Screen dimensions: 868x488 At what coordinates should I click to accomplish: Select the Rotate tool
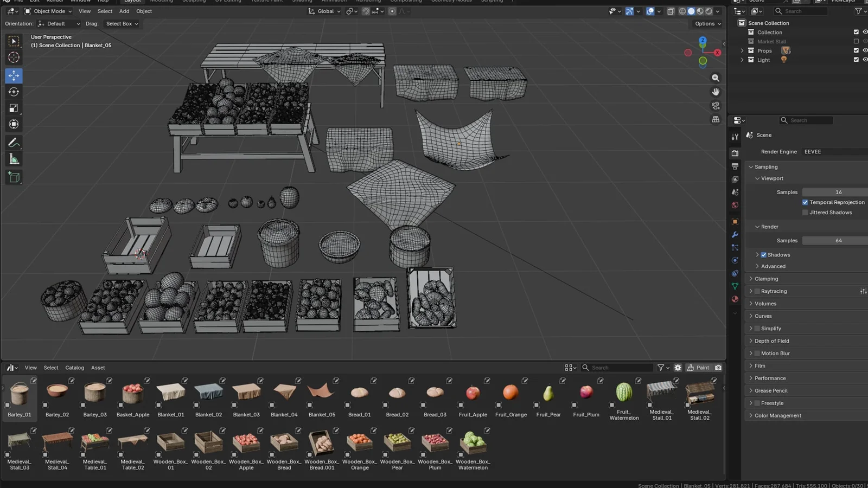click(x=14, y=92)
